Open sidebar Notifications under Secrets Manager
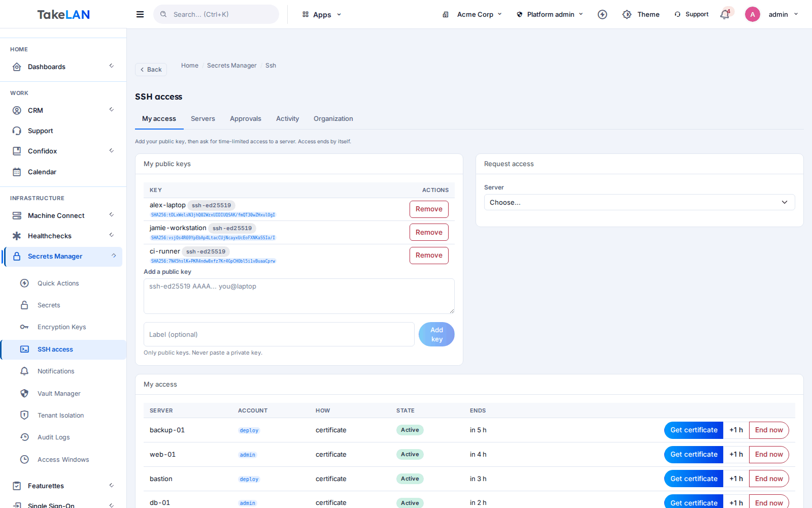Screen dimensions: 812x508 [x=56, y=371]
